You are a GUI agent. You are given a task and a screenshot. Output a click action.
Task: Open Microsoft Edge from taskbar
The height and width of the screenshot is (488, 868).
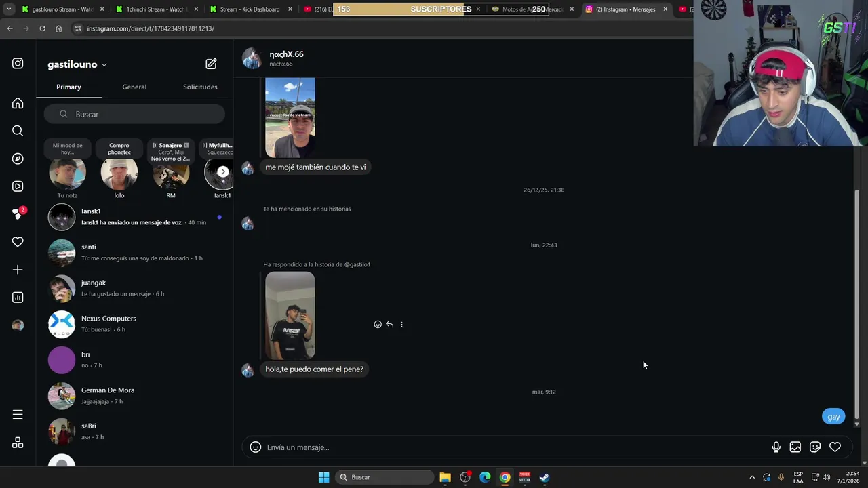point(485,477)
